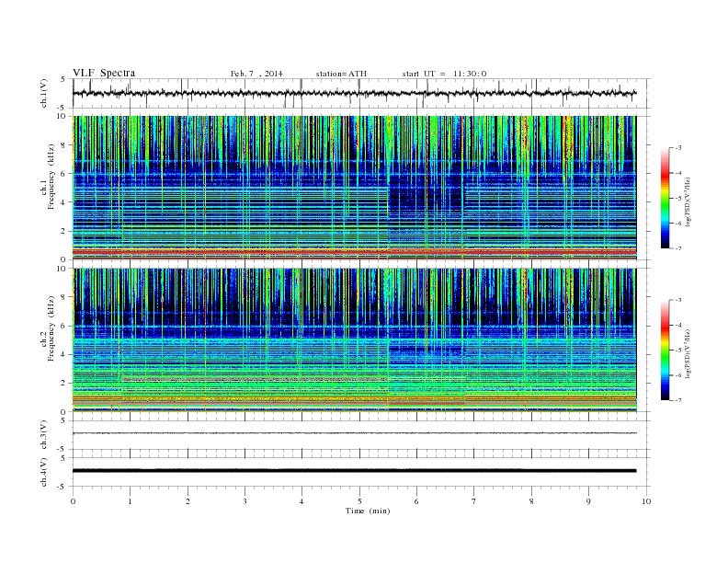Click the '4' tick on the time axis
This screenshot has width=728, height=563.
click(x=301, y=501)
